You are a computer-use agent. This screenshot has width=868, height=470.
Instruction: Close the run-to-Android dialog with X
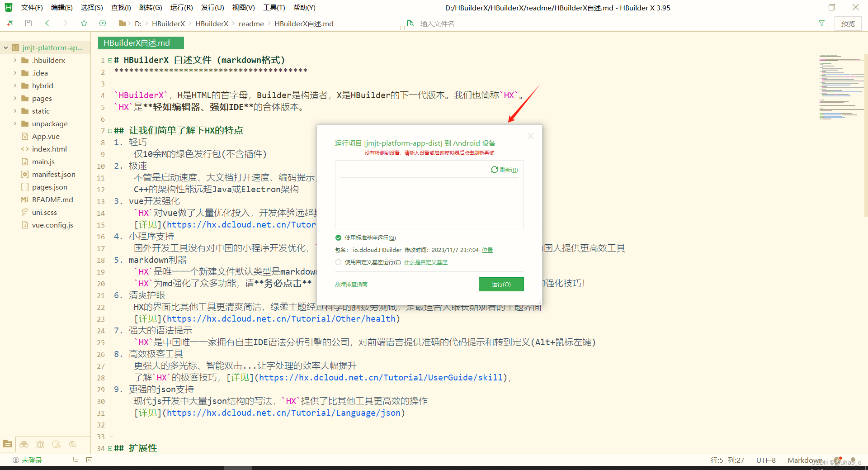click(530, 136)
